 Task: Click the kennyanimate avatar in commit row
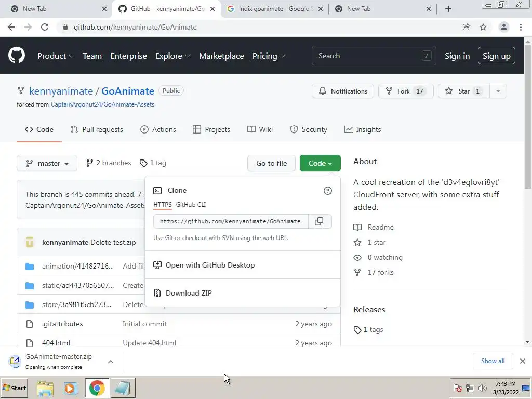point(30,242)
